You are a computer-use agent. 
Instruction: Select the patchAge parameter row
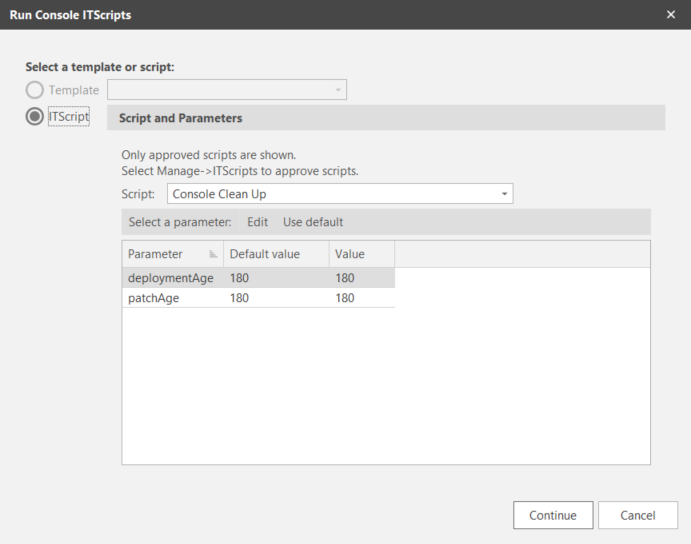(x=258, y=298)
